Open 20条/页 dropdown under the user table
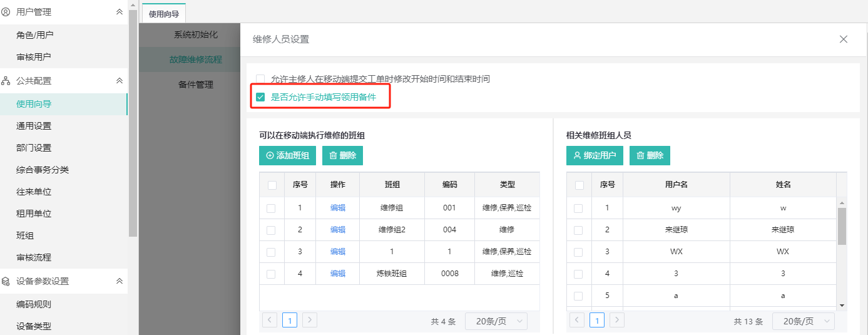This screenshot has height=335, width=868. [x=804, y=321]
